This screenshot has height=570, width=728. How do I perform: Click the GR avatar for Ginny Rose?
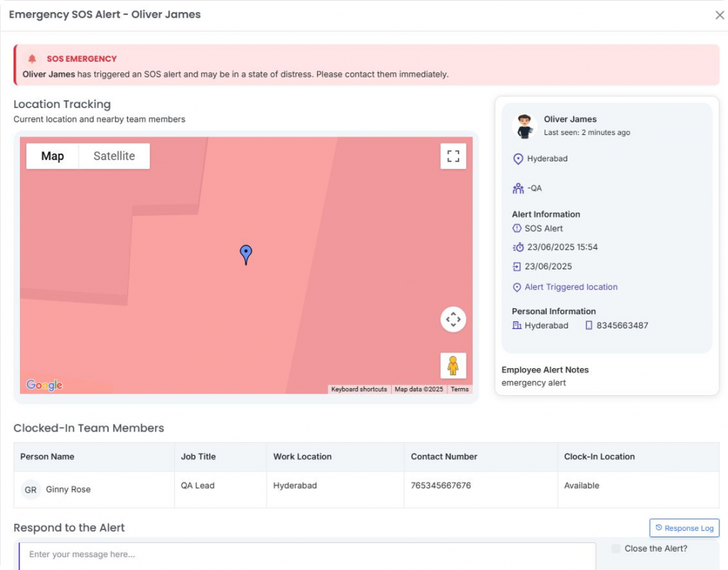[31, 490]
